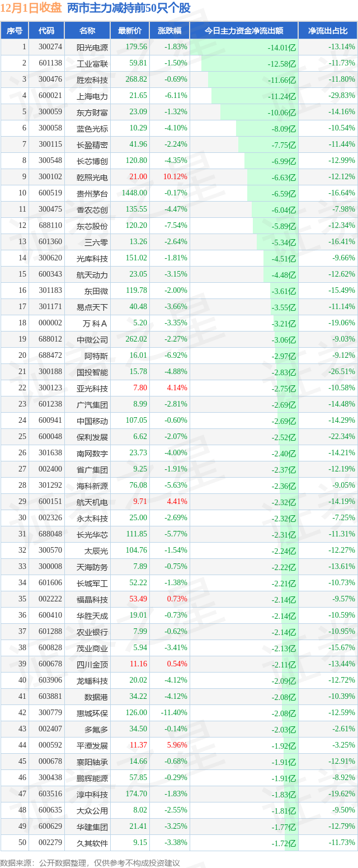Click 航天机电 change value 4.41%

coord(177,502)
